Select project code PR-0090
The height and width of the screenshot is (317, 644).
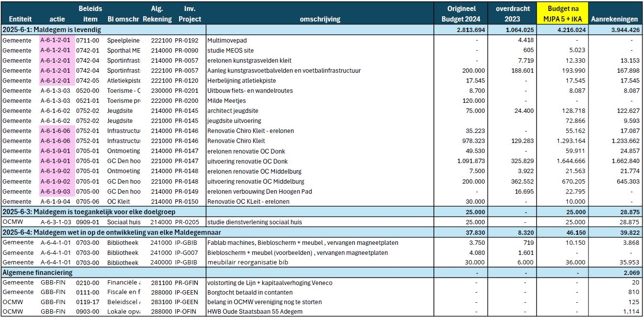(x=186, y=50)
